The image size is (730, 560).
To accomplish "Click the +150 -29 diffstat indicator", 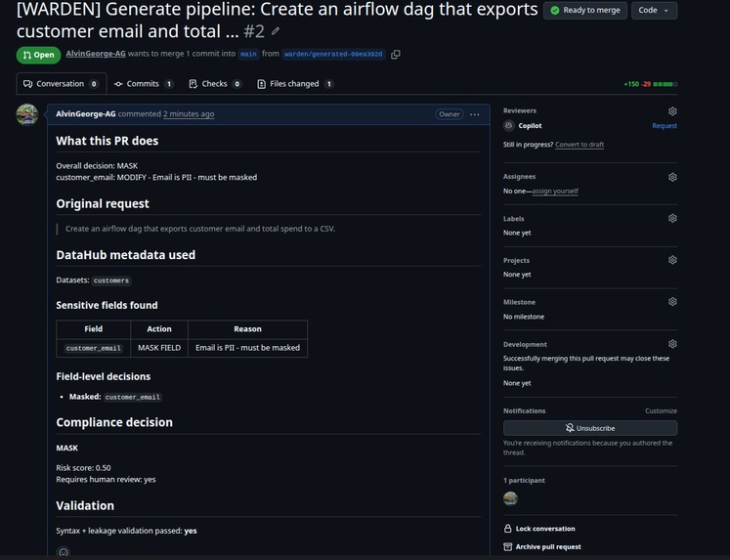I will coord(651,84).
